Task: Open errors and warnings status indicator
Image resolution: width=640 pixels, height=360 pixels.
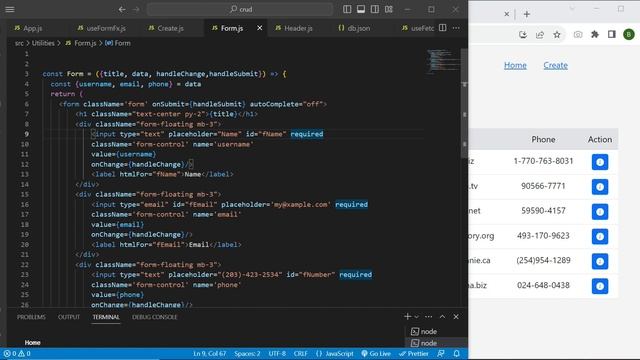Action: pos(17,353)
